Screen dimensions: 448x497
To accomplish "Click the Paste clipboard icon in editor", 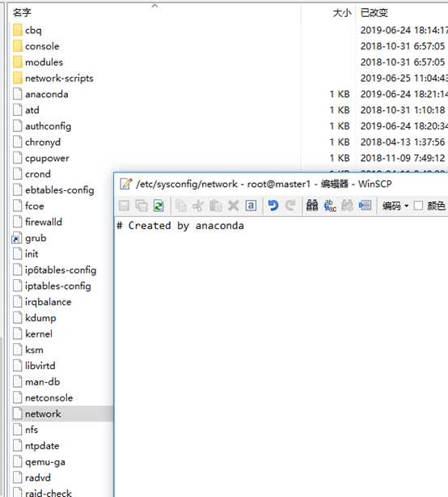I will 216,206.
